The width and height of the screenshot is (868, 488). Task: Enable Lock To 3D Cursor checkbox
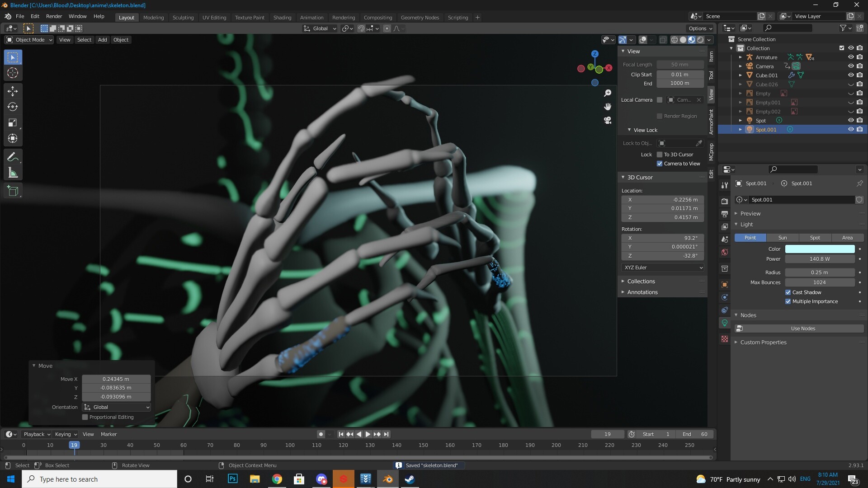tap(660, 155)
